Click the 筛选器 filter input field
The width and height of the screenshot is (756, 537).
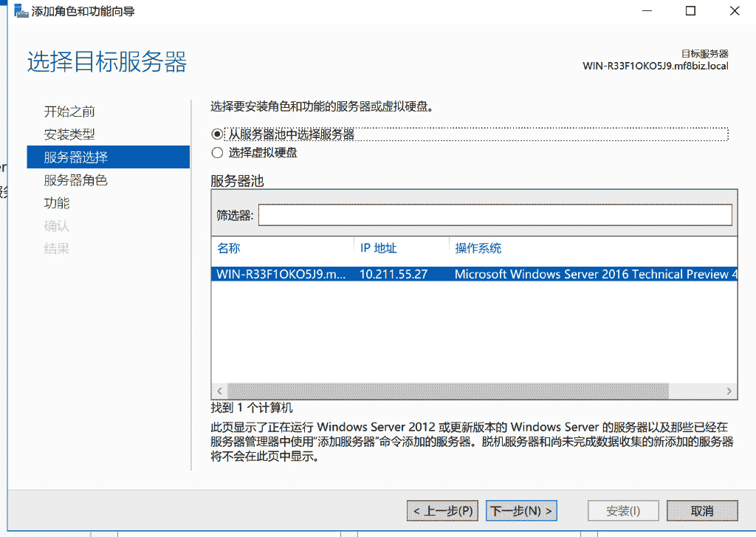[495, 215]
